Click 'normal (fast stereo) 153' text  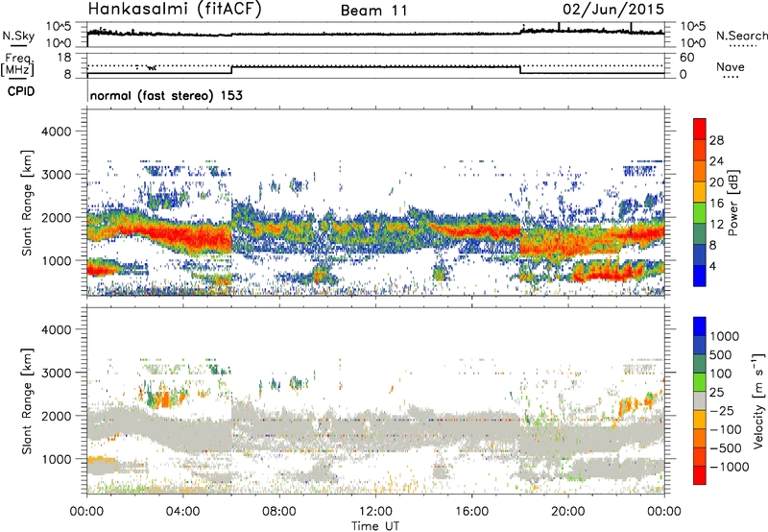[x=166, y=95]
